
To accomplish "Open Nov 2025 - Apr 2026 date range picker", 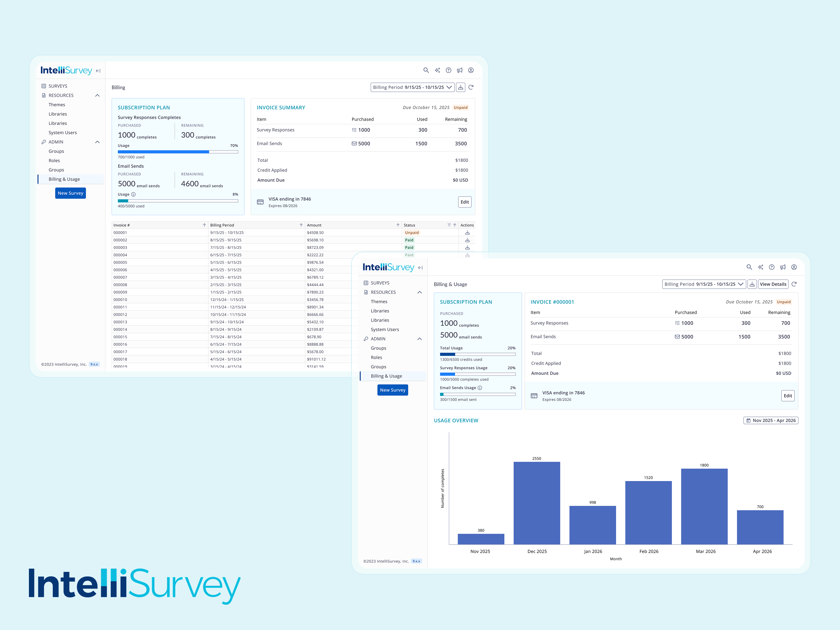I will (x=771, y=421).
